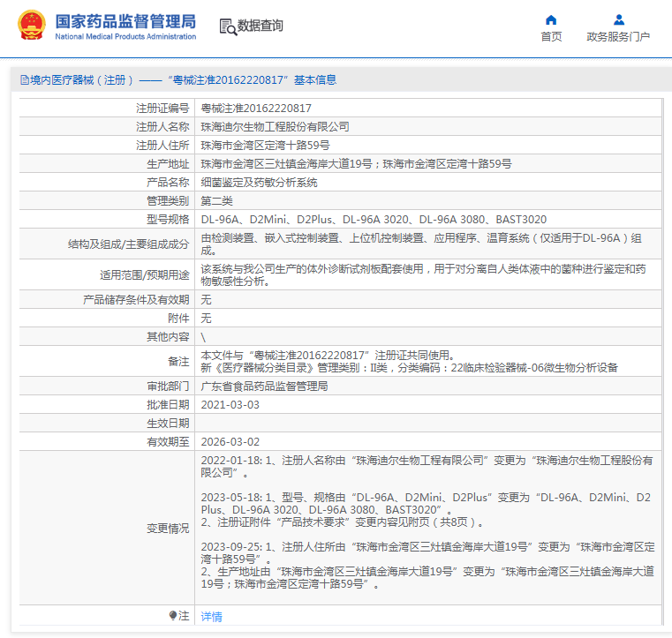Click the 生效日期 label
Viewport: 672px width, 638px height.
click(168, 423)
